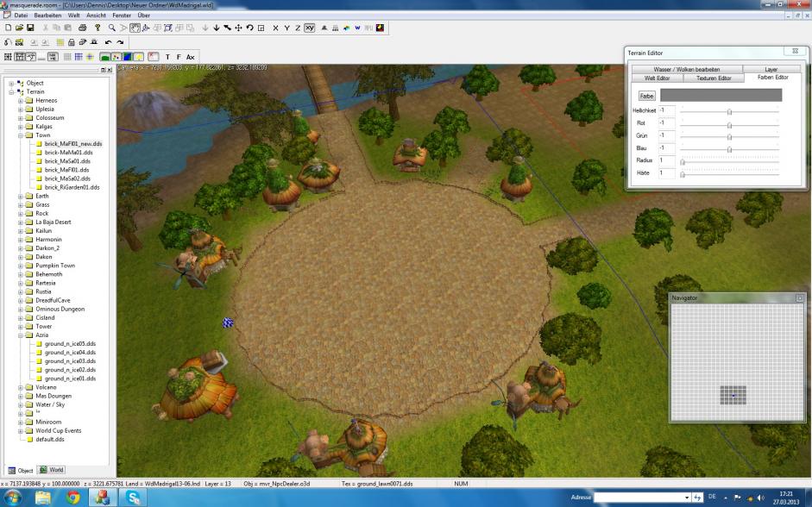Toggle the XY axis lock button
This screenshot has width=812, height=507.
click(309, 28)
